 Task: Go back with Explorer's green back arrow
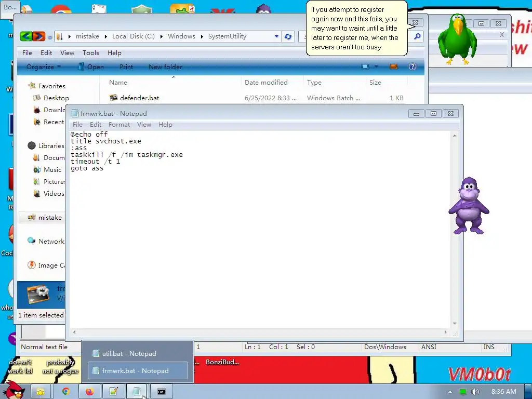(26, 36)
